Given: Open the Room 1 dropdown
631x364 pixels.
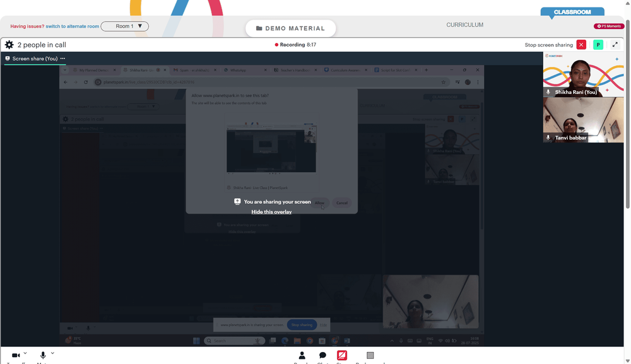Looking at the screenshot, I should pos(125,26).
